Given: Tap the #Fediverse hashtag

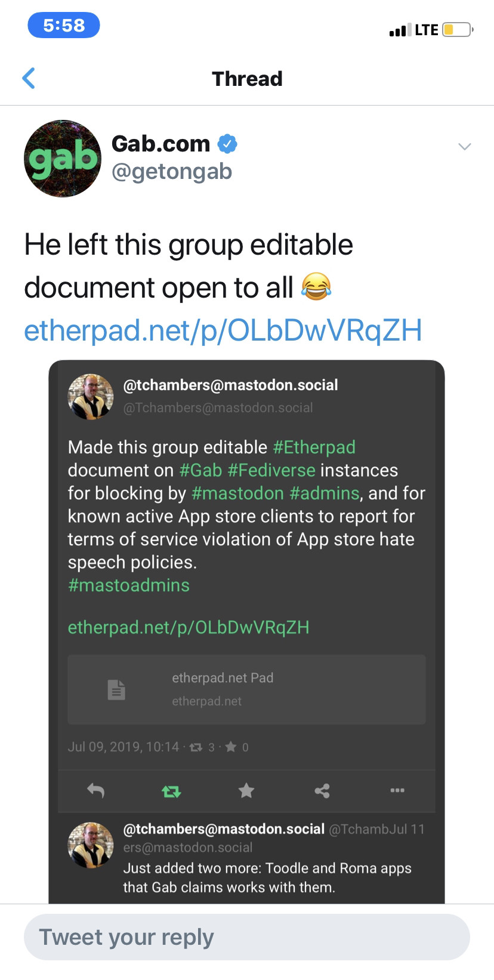Looking at the screenshot, I should tap(271, 470).
